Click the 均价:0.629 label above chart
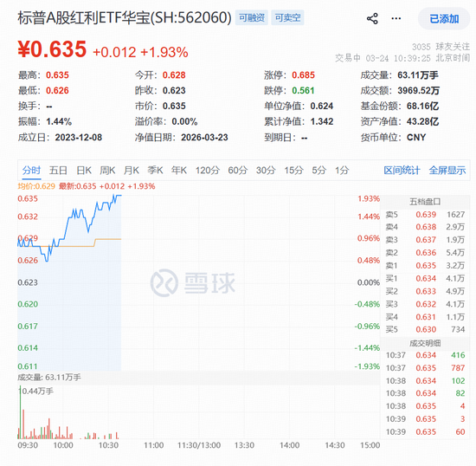This screenshot has height=466, width=476. coord(36,186)
